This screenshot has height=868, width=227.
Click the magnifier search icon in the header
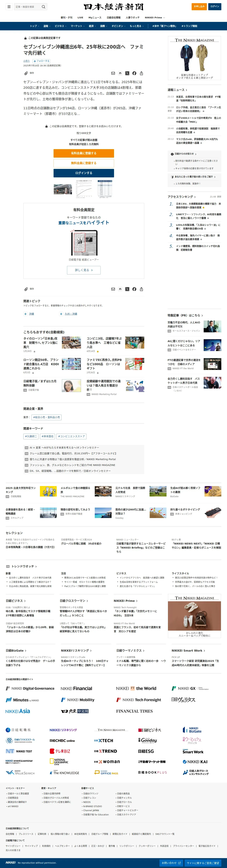(43, 7)
